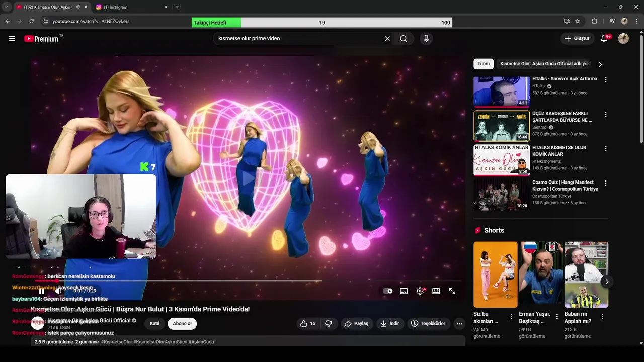Screen dimensions: 644x362
Task: Open Teşekkürler super thanks
Action: [428, 324]
